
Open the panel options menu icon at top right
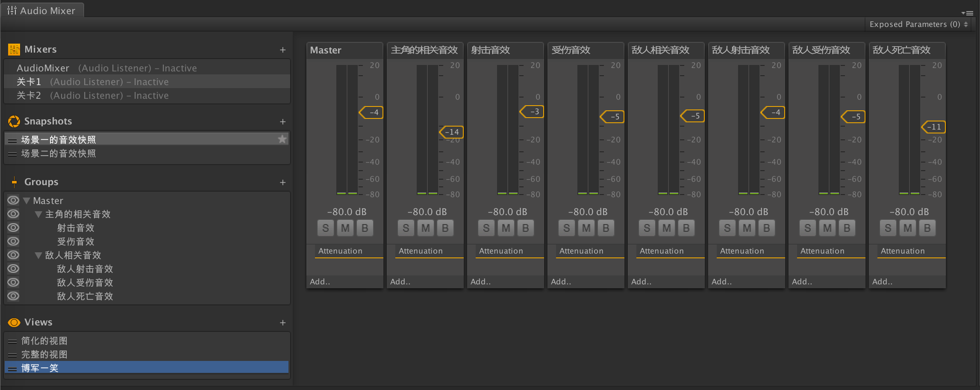pyautogui.click(x=969, y=13)
